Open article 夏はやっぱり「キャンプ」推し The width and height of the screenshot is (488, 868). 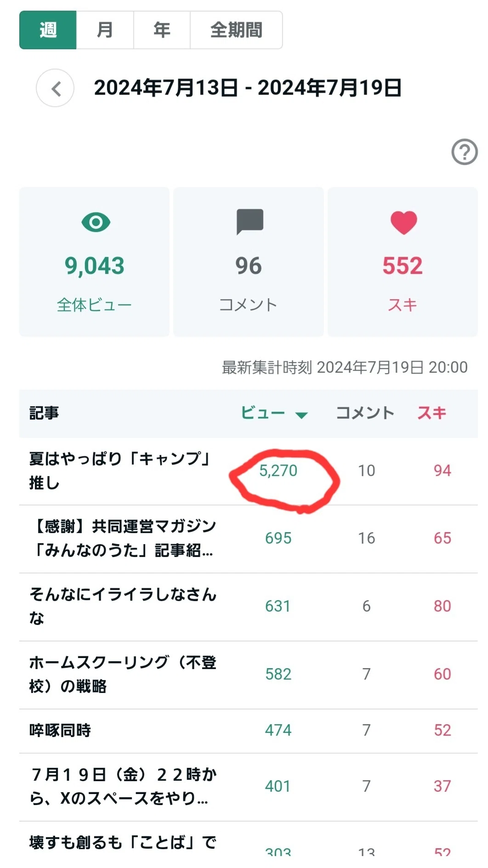tap(120, 471)
